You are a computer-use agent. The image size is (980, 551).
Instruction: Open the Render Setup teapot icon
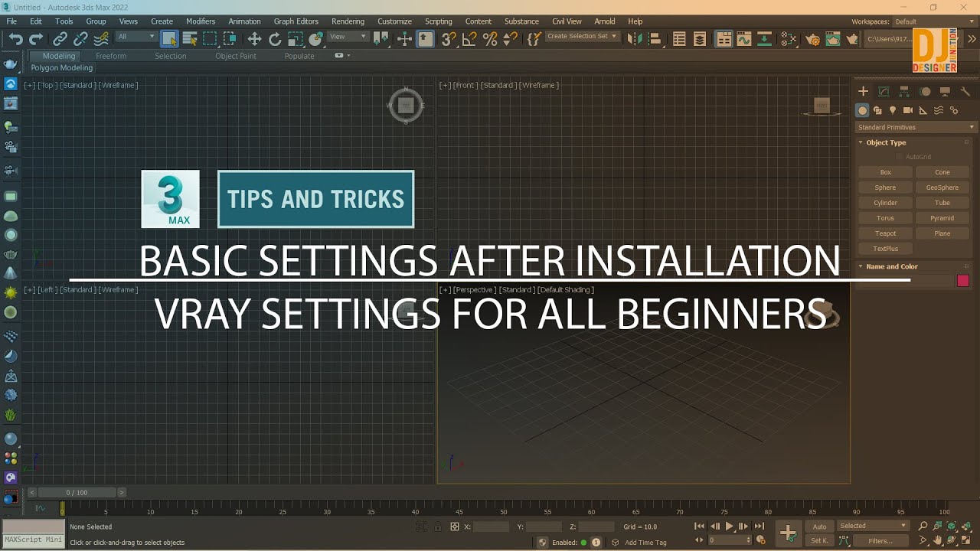point(814,39)
